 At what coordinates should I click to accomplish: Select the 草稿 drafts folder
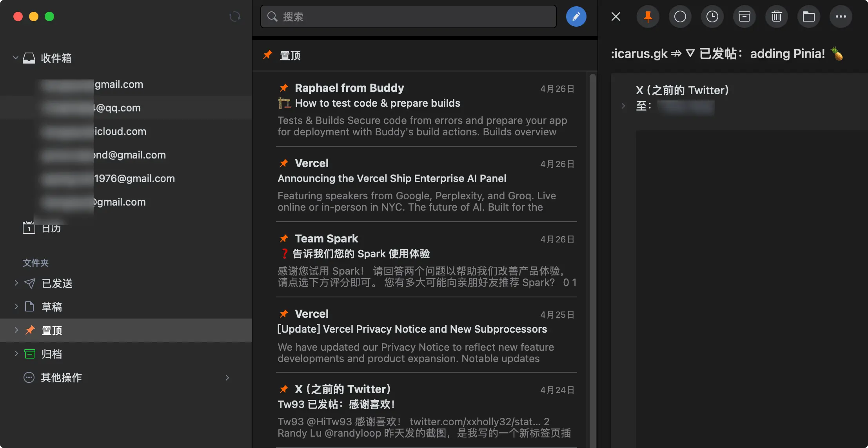[52, 306]
